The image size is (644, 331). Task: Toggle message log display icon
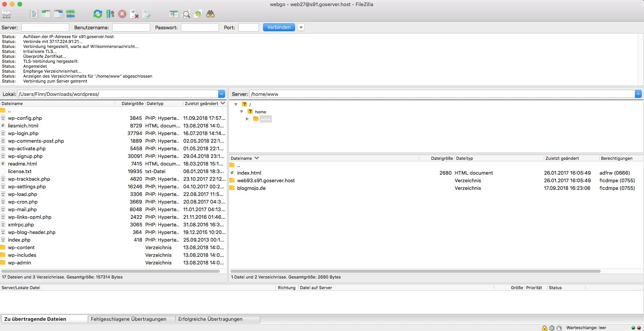coord(34,14)
